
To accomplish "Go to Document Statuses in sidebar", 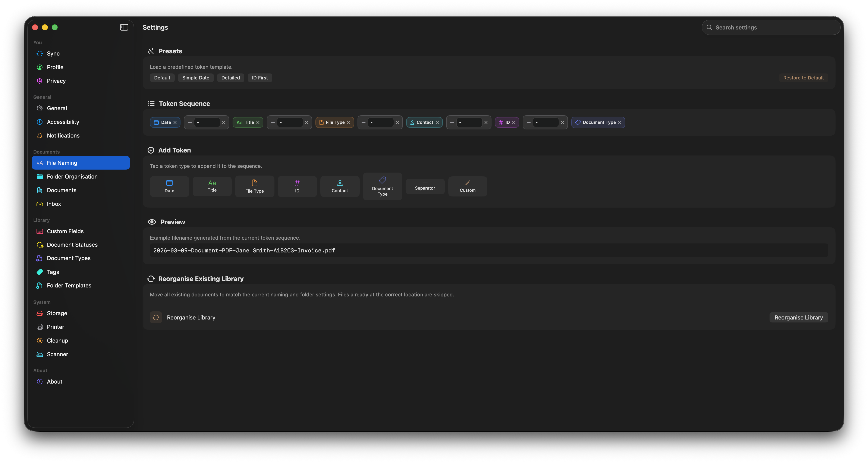I will [x=72, y=245].
